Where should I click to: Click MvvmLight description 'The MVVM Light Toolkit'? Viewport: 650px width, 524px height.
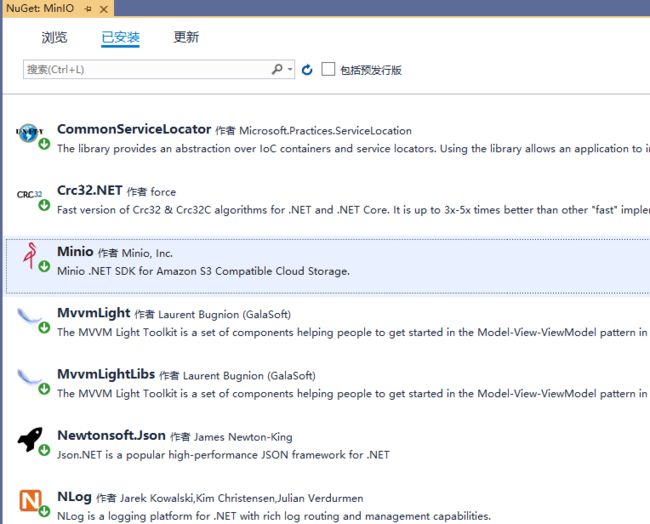(x=352, y=332)
